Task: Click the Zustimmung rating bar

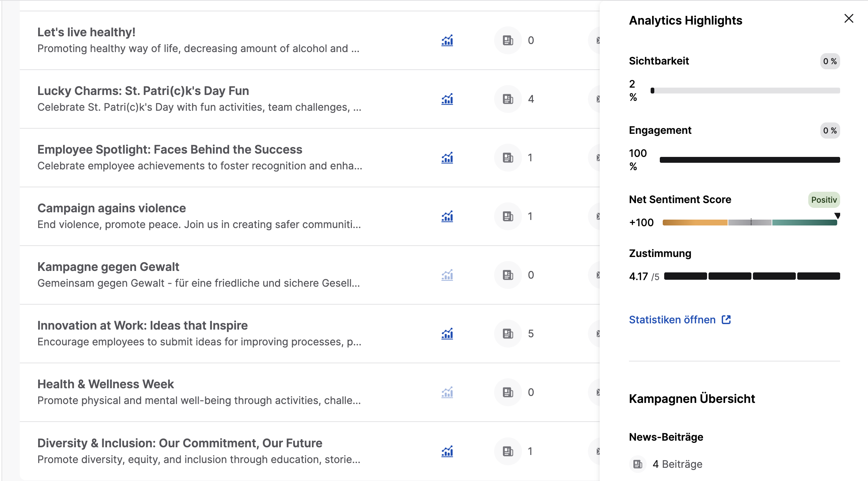Action: pos(752,276)
